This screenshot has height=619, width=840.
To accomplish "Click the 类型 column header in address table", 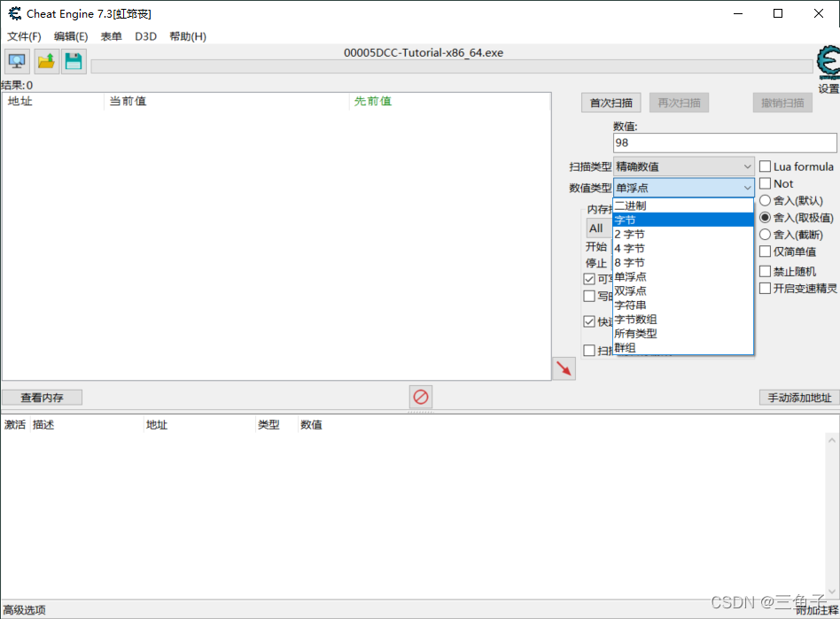I will tap(276, 425).
